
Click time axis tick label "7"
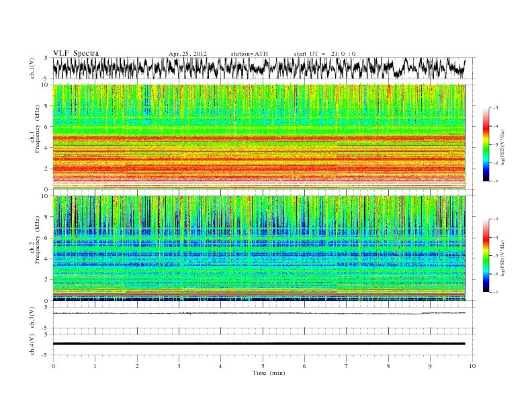pos(347,366)
